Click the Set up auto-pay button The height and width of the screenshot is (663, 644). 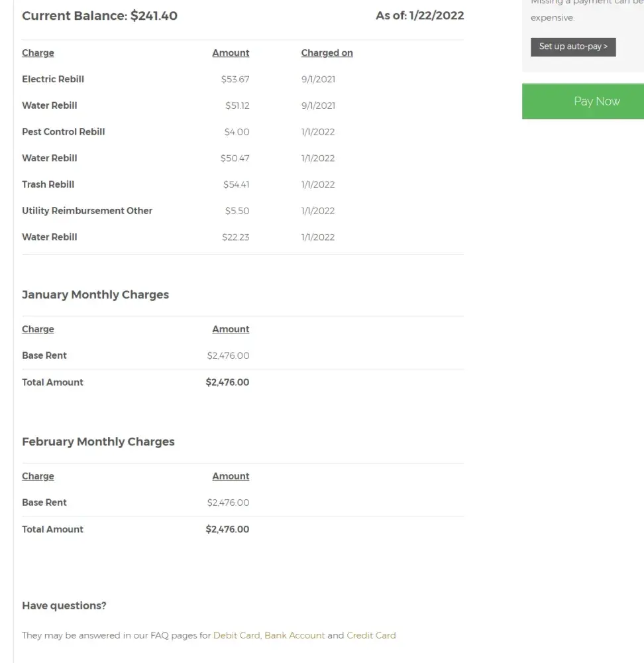[573, 47]
